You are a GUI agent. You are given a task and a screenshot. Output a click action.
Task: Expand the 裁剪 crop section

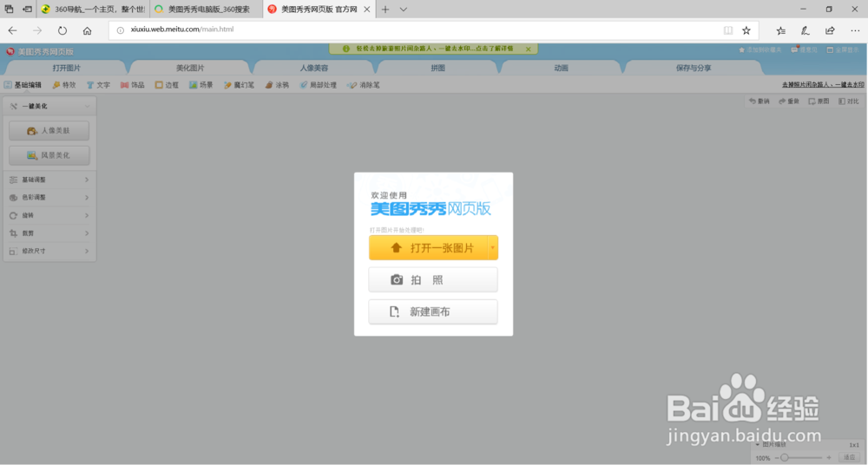coord(49,233)
